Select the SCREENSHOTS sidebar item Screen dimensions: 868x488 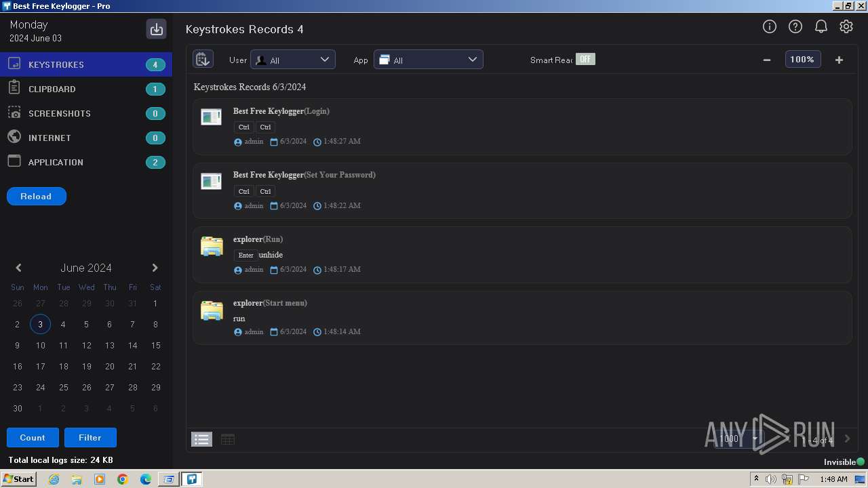[86, 113]
